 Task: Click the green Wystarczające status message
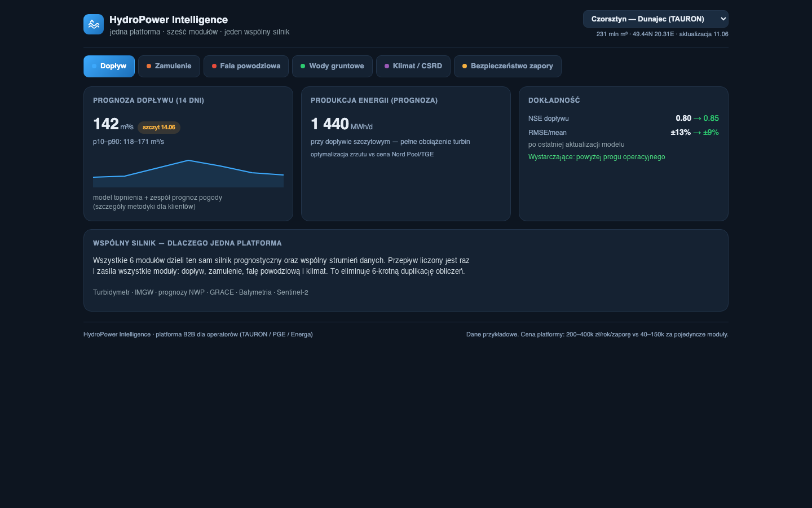point(597,157)
